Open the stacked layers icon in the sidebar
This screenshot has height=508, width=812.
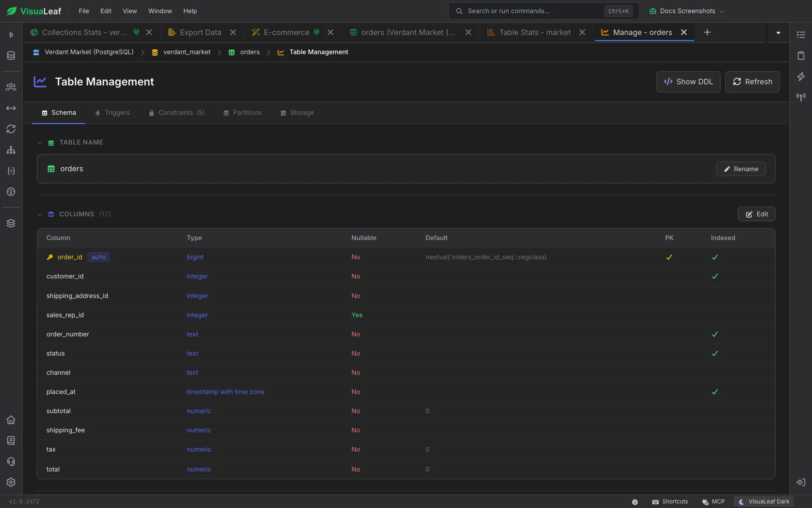coord(11,223)
